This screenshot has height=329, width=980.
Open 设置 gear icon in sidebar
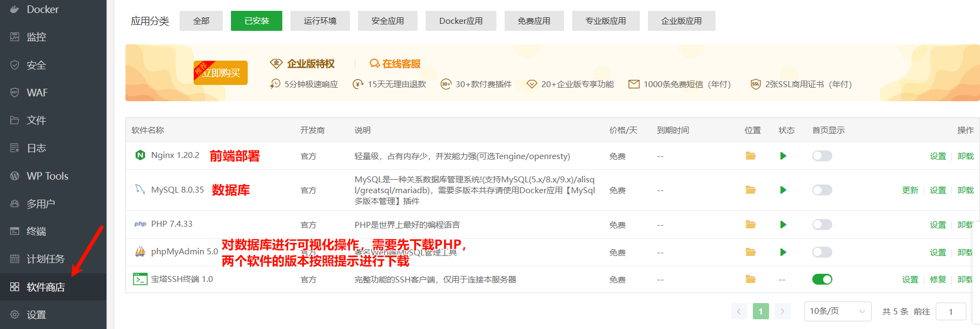15,314
